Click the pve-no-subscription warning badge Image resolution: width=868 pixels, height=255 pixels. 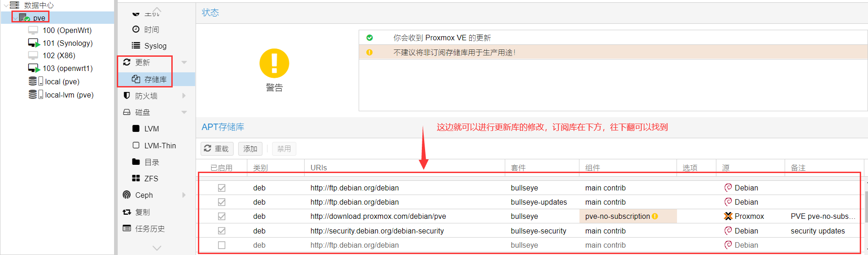point(655,216)
